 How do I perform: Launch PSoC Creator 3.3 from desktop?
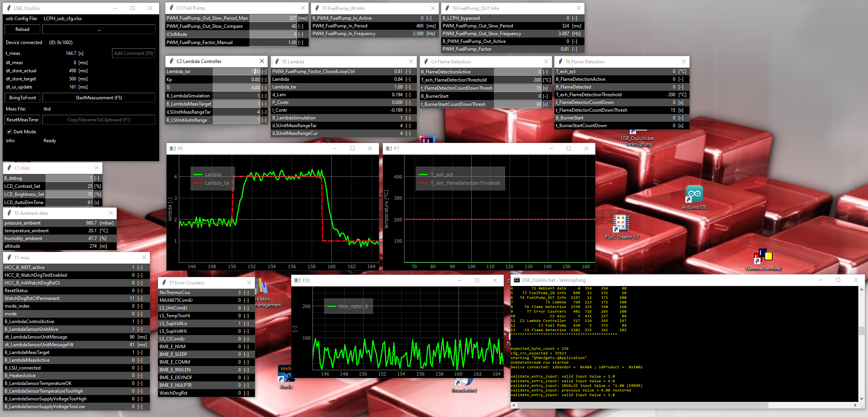621,224
